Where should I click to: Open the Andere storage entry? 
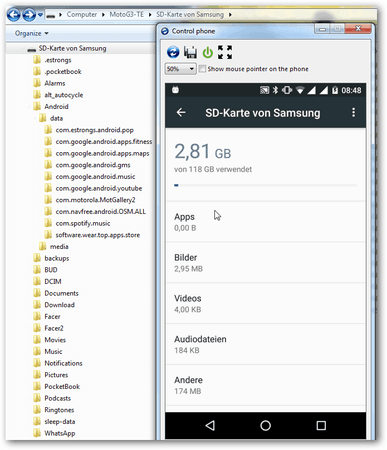coord(265,385)
